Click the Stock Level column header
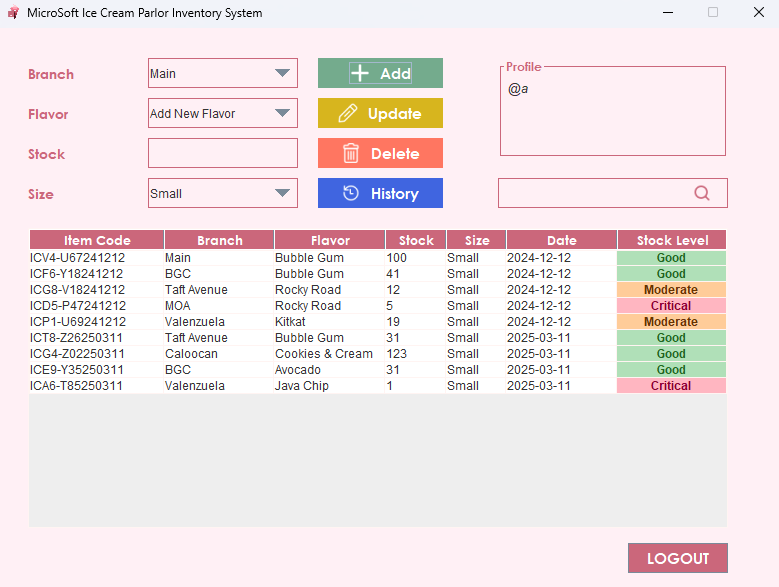Screen dimensions: 779x587 672,240
